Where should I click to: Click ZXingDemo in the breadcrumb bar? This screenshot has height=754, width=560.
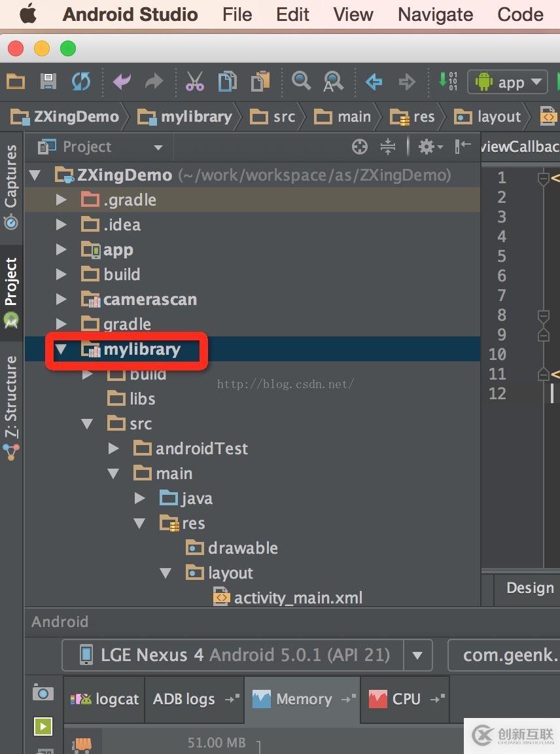point(65,117)
